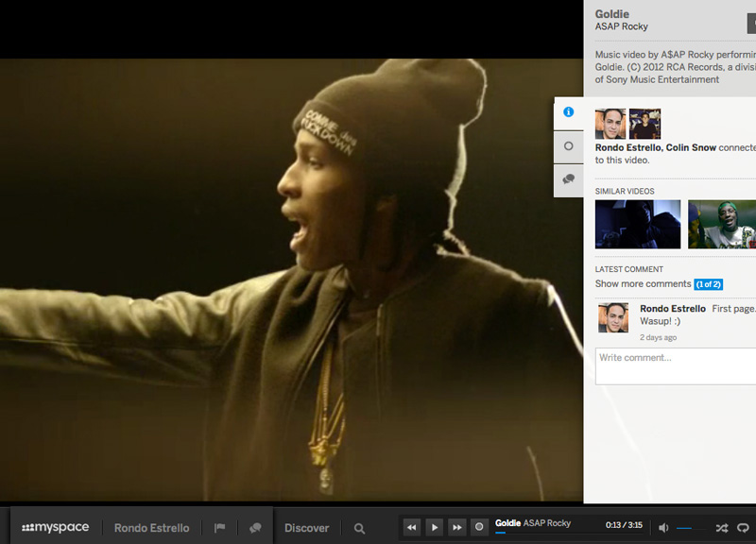
Task: Mute the player volume speaker icon
Action: [664, 528]
